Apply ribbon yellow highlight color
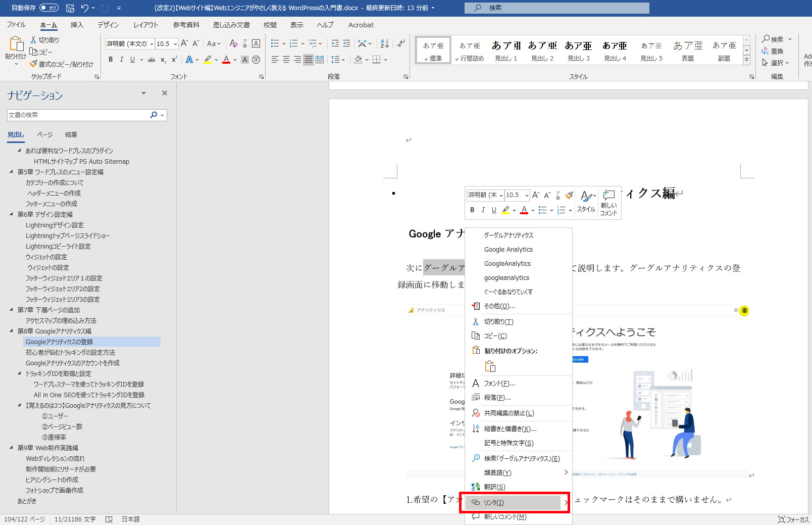Image resolution: width=812 pixels, height=525 pixels. tap(208, 60)
